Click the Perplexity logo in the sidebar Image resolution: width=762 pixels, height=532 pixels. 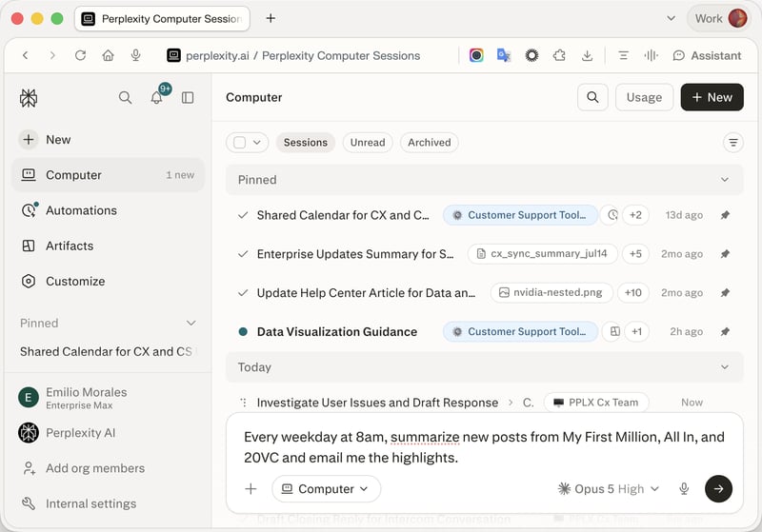point(29,98)
